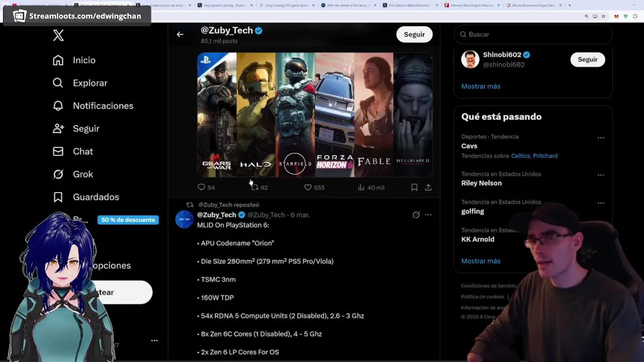The width and height of the screenshot is (644, 362).
Task: Open @Zuby_Tech avatar on PlayStation 6 post
Action: point(184,220)
